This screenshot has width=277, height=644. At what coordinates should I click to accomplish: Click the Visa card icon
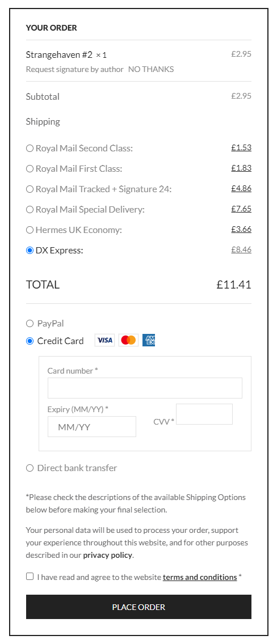[x=104, y=340]
